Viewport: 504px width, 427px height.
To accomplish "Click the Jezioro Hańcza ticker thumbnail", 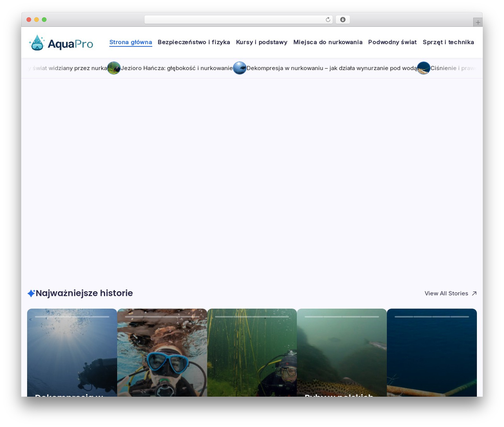I will pyautogui.click(x=114, y=68).
